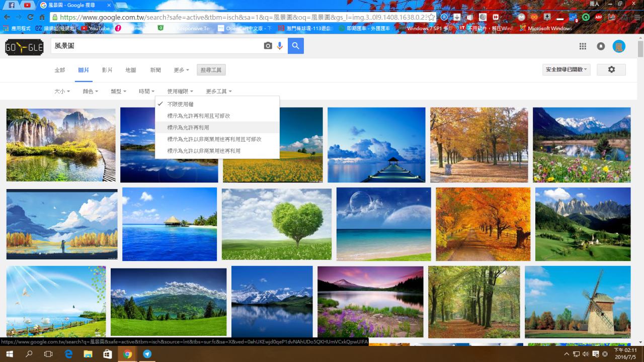Choose 標示為允許再利用 license option
Image resolution: width=644 pixels, height=362 pixels.
[x=188, y=128]
